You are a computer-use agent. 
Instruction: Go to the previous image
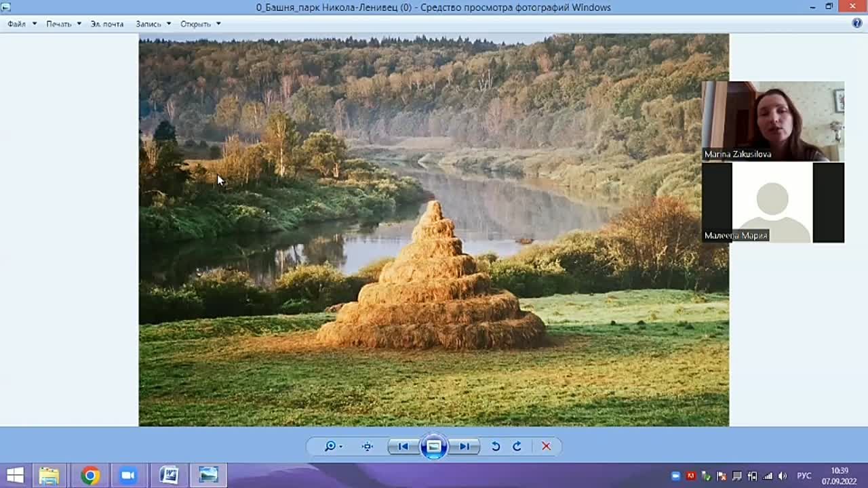(x=403, y=446)
